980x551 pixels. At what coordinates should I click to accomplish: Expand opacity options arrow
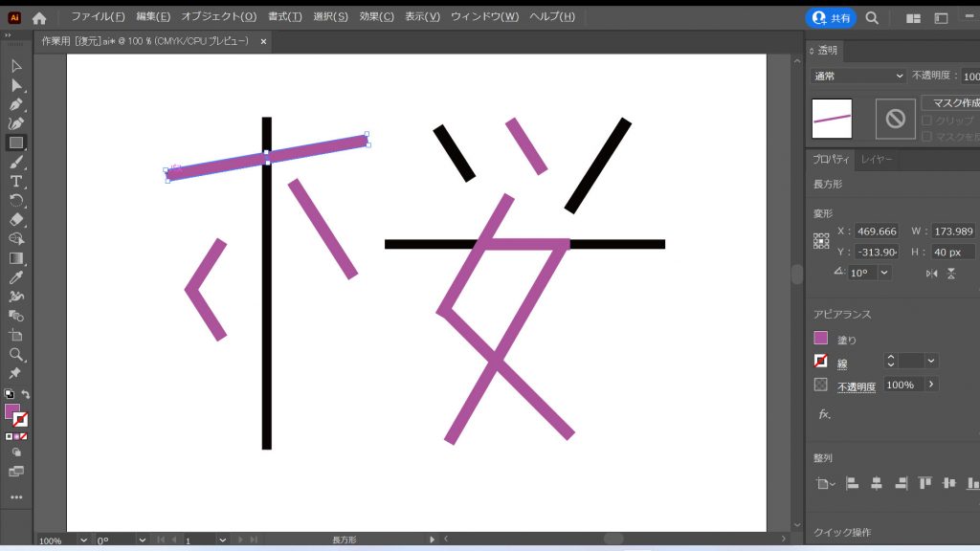[930, 385]
